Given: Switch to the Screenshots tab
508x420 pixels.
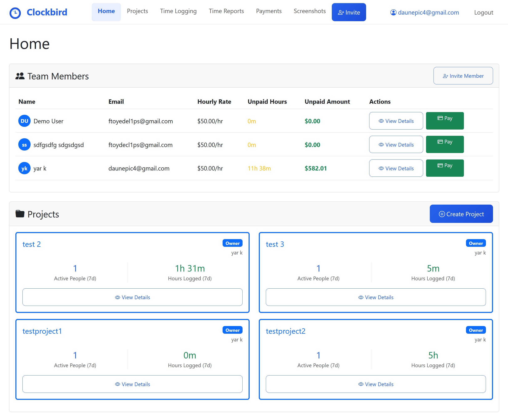Looking at the screenshot, I should pos(309,11).
